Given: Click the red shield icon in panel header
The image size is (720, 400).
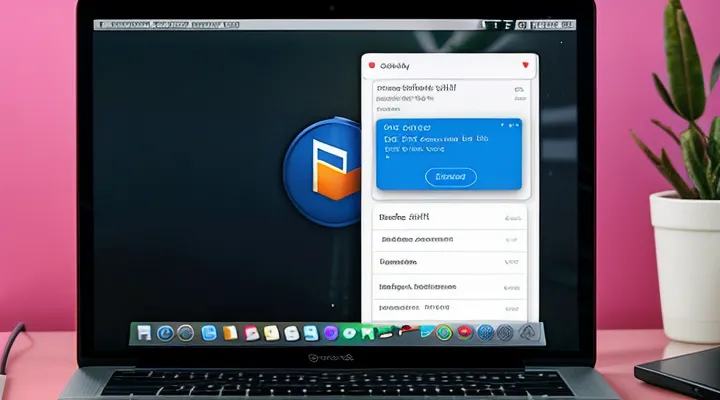Looking at the screenshot, I should 372,65.
